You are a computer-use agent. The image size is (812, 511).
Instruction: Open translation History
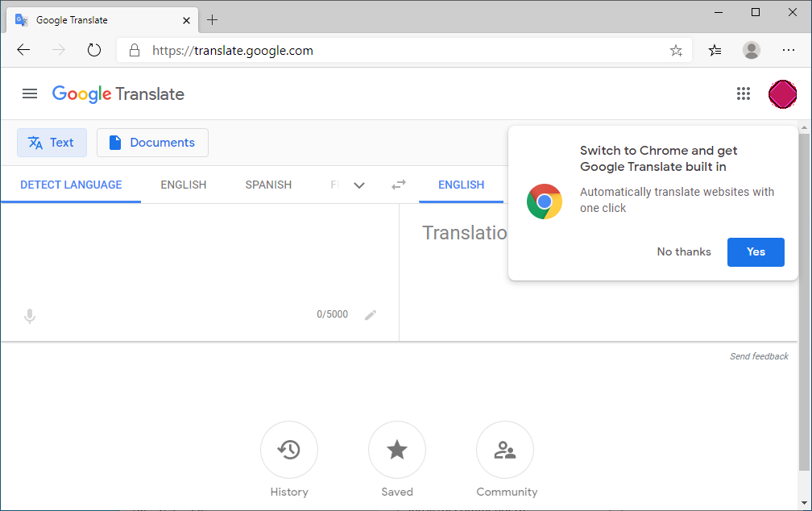point(289,449)
